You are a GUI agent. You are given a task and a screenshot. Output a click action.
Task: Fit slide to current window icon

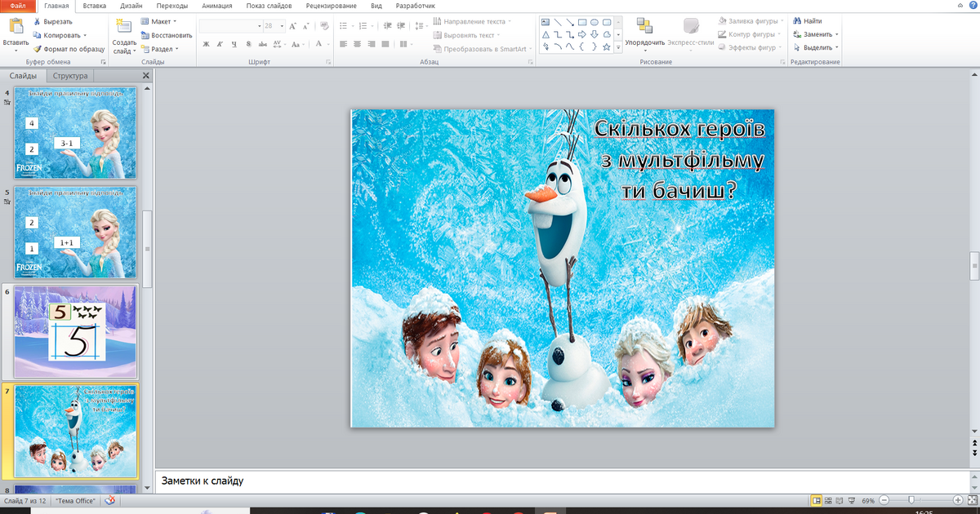click(x=971, y=500)
